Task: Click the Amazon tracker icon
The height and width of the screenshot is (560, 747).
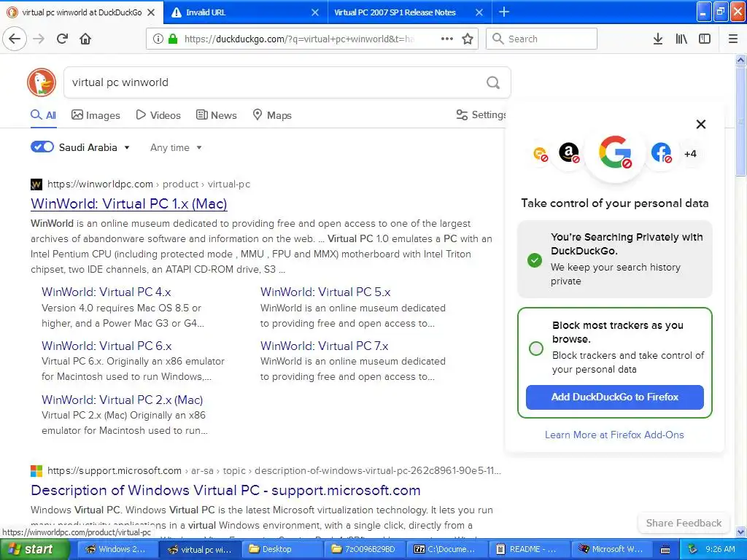Action: [x=569, y=152]
